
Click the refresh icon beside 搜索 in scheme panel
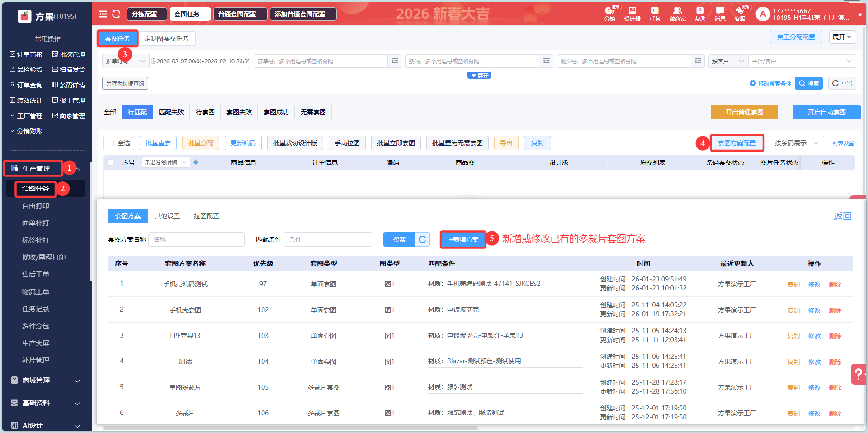tap(422, 239)
